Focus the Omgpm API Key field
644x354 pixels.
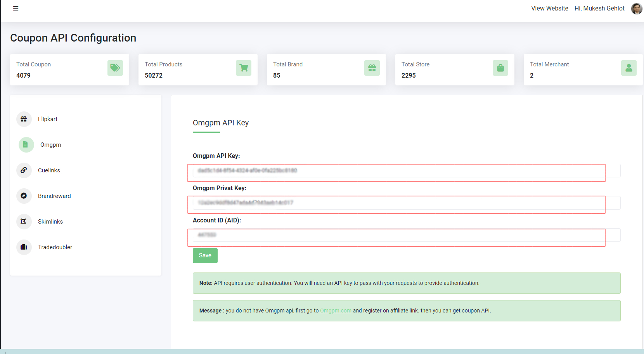(406, 171)
